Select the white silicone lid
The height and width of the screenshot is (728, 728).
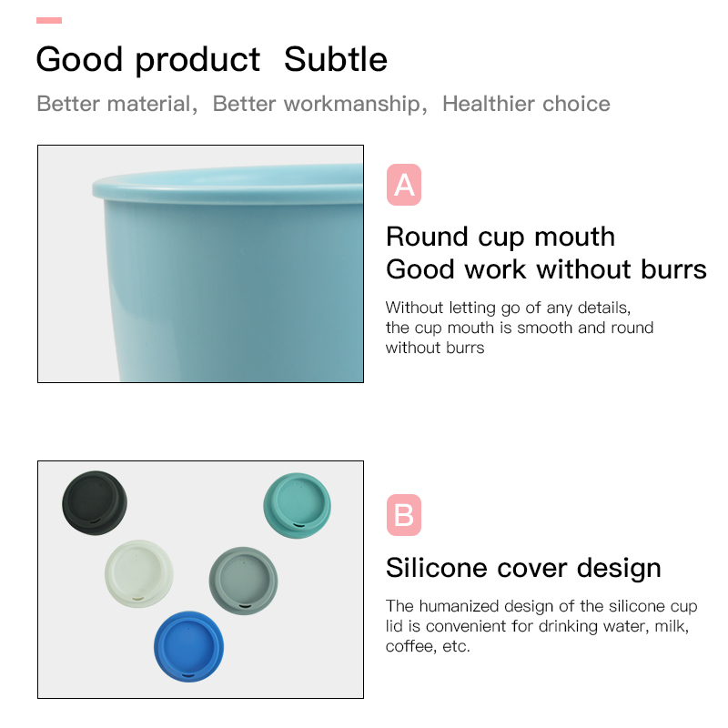[x=138, y=572]
